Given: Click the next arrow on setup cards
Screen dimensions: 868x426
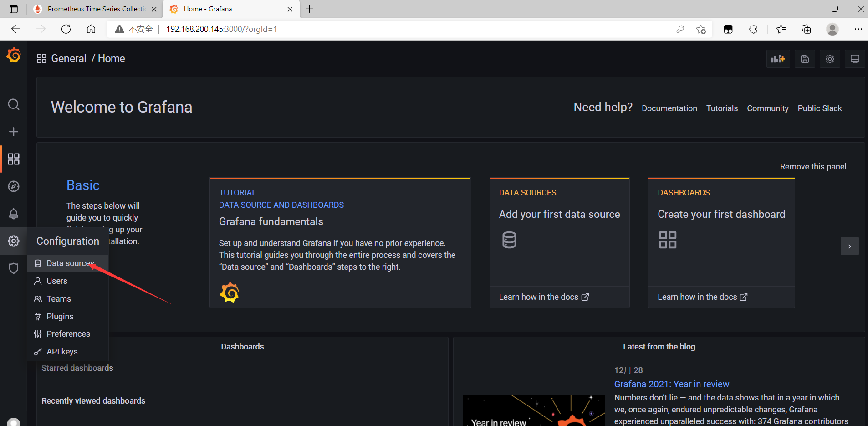Looking at the screenshot, I should 849,246.
